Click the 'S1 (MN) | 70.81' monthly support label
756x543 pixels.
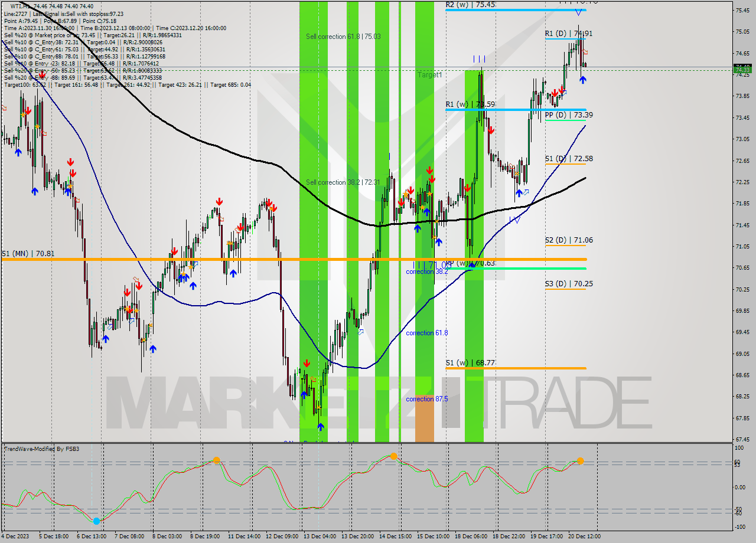(28, 254)
